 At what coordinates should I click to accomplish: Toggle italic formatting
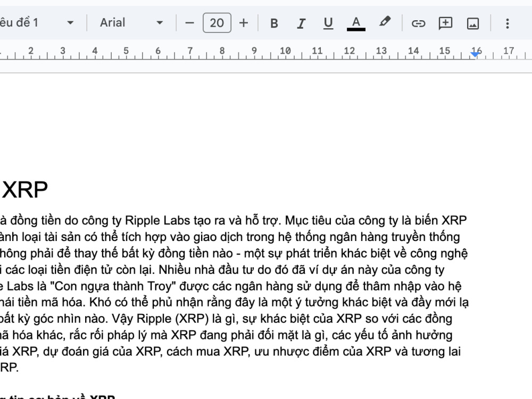(301, 23)
